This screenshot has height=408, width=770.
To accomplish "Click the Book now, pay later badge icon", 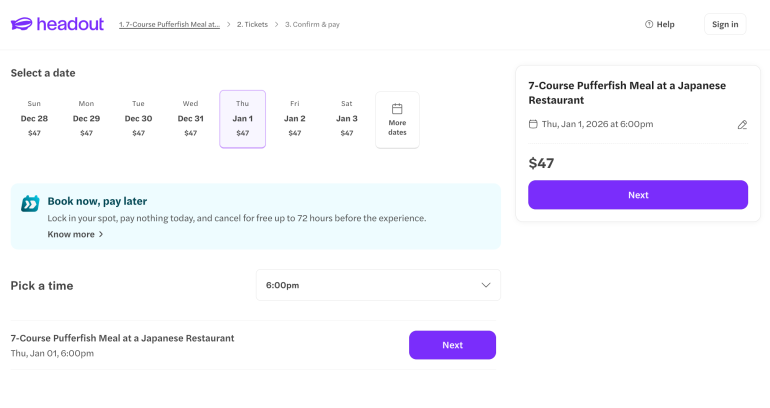I will pyautogui.click(x=30, y=204).
